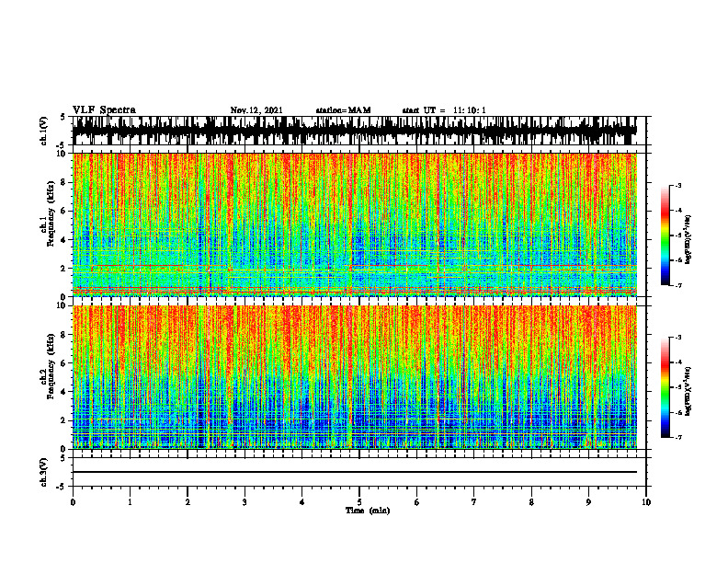Click the "5" tick on ch.1(V) axis

point(63,118)
